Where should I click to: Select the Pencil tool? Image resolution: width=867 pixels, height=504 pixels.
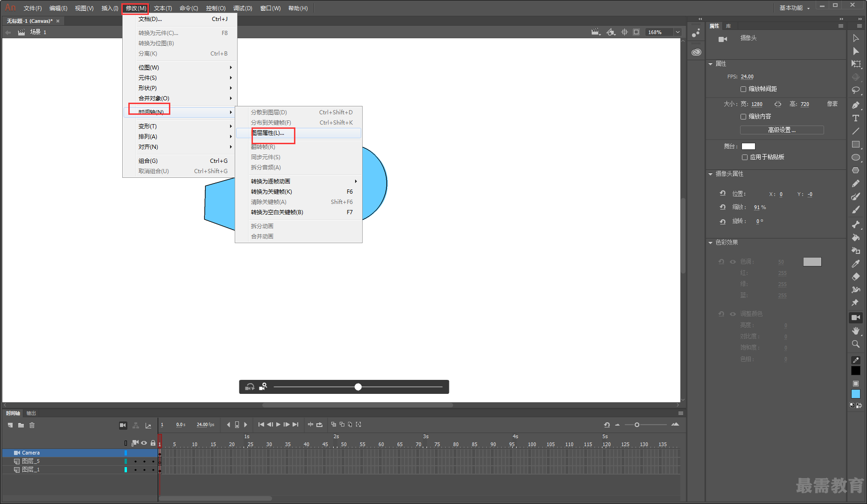click(x=856, y=184)
